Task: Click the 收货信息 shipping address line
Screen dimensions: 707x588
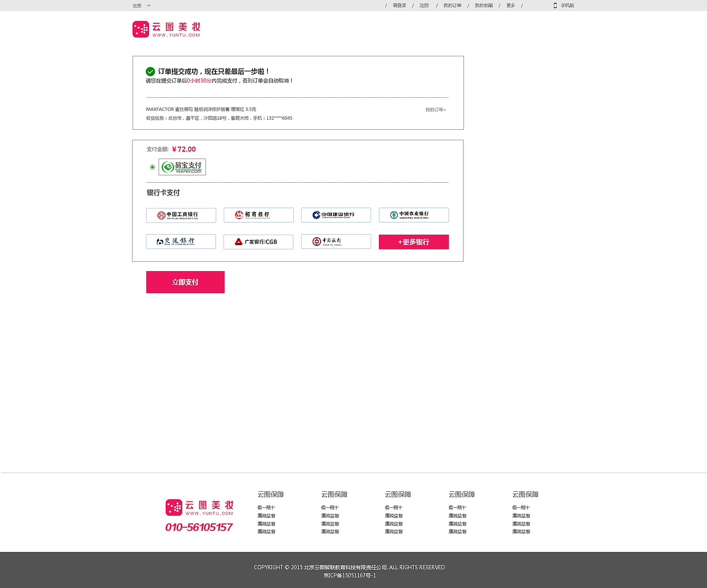Action: click(219, 118)
